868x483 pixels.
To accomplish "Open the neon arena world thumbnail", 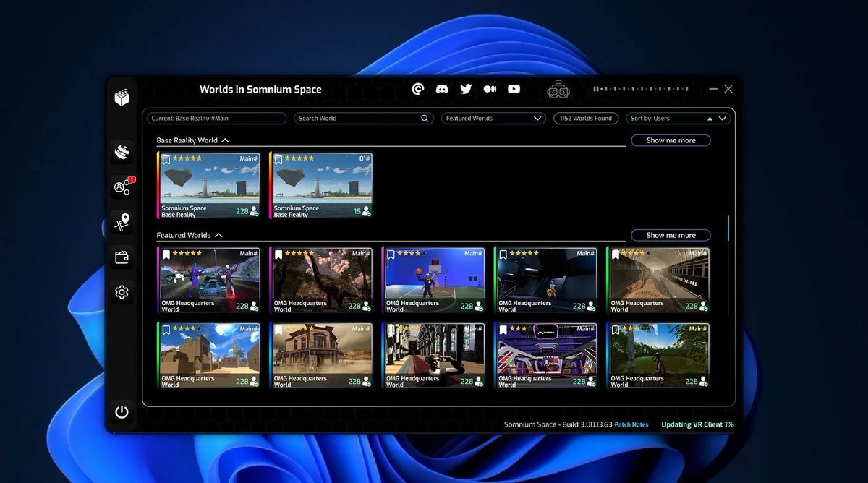I will pos(546,356).
